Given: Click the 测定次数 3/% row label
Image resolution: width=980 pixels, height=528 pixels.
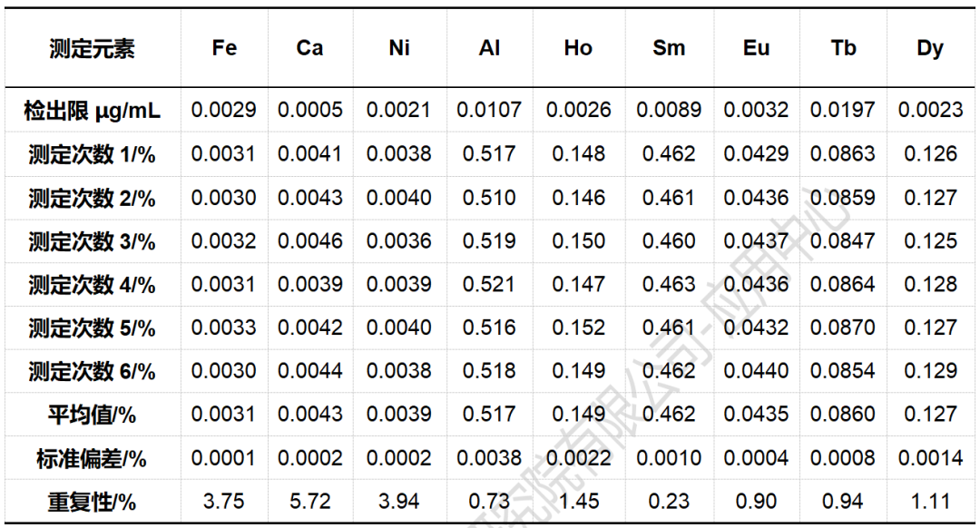Looking at the screenshot, I should (92, 241).
